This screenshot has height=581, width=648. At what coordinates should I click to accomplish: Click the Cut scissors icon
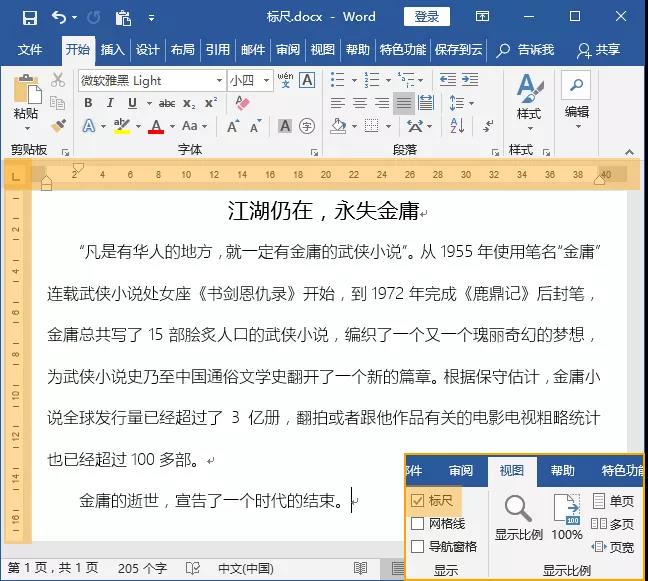coord(58,80)
